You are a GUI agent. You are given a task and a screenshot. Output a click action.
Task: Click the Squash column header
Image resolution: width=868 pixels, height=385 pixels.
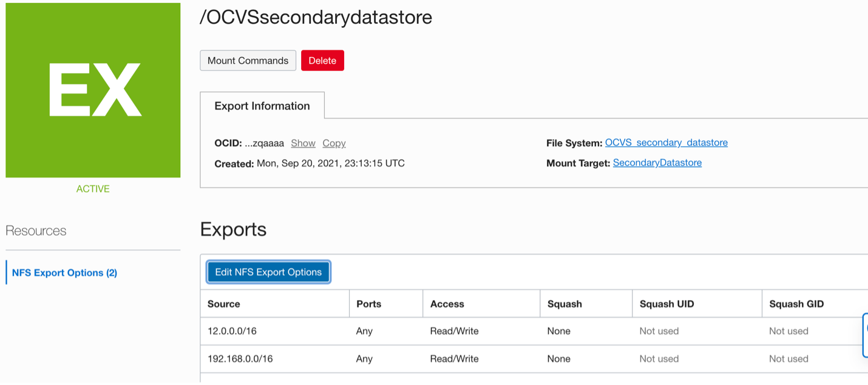click(x=565, y=304)
